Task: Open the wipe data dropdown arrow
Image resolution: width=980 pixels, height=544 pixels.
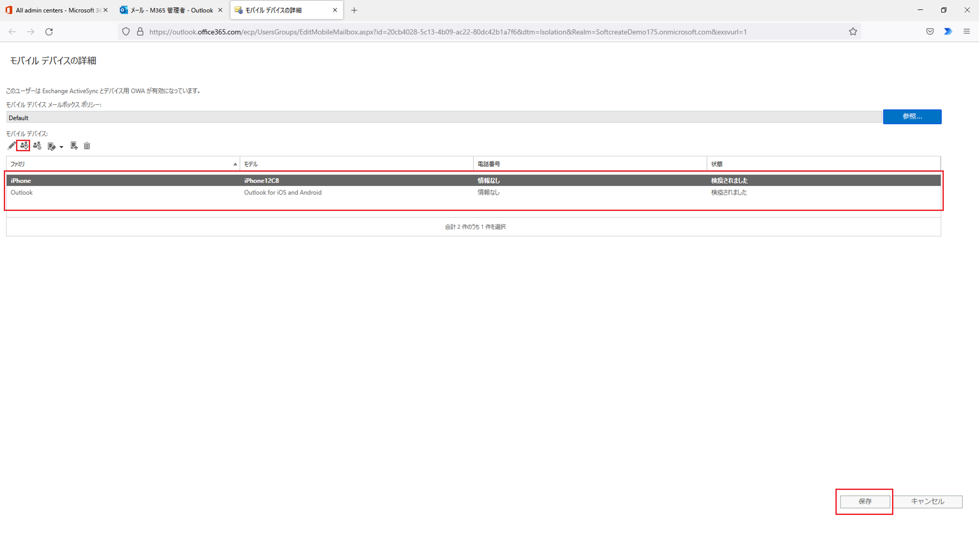Action: click(61, 147)
